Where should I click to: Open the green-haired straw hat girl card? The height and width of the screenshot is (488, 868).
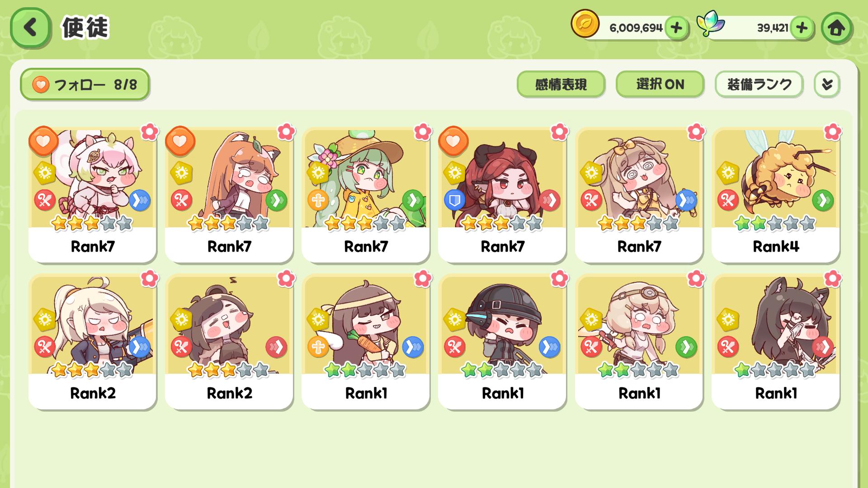click(x=366, y=195)
